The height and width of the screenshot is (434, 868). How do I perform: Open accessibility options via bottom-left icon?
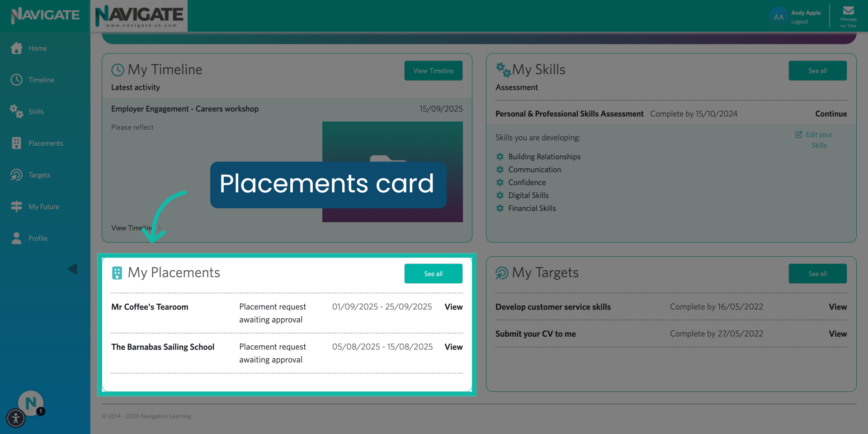click(16, 419)
